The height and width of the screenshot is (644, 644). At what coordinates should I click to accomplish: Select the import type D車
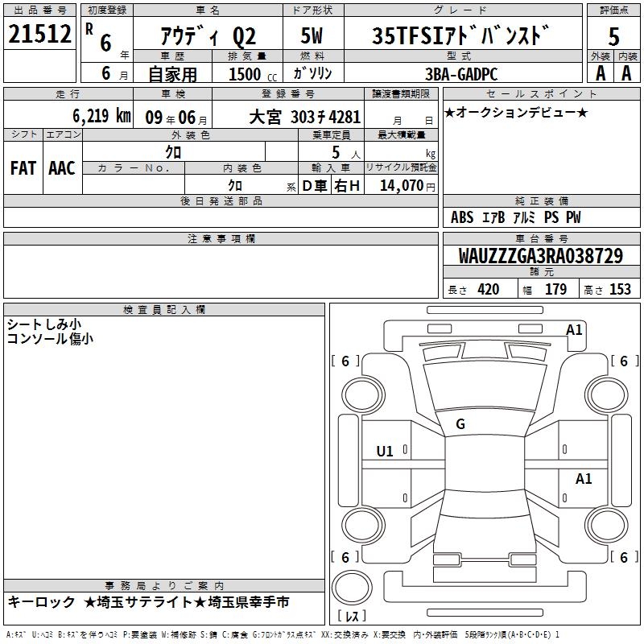314,186
